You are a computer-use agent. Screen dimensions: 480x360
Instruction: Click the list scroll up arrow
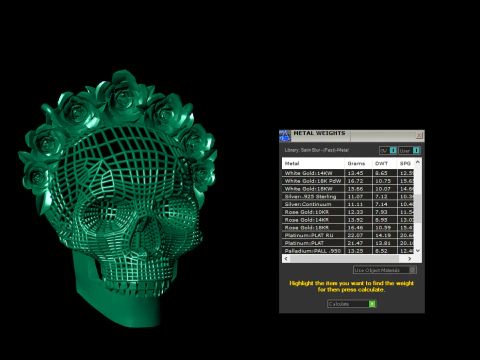pyautogui.click(x=418, y=162)
